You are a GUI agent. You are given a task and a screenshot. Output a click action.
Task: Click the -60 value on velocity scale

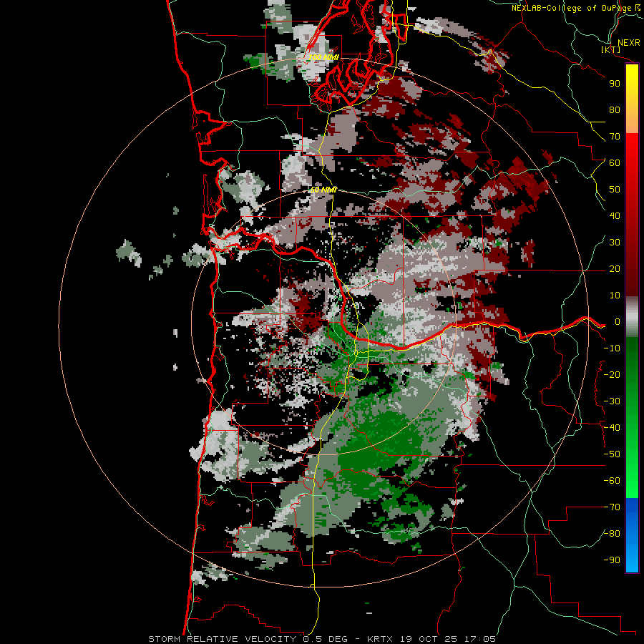[612, 481]
